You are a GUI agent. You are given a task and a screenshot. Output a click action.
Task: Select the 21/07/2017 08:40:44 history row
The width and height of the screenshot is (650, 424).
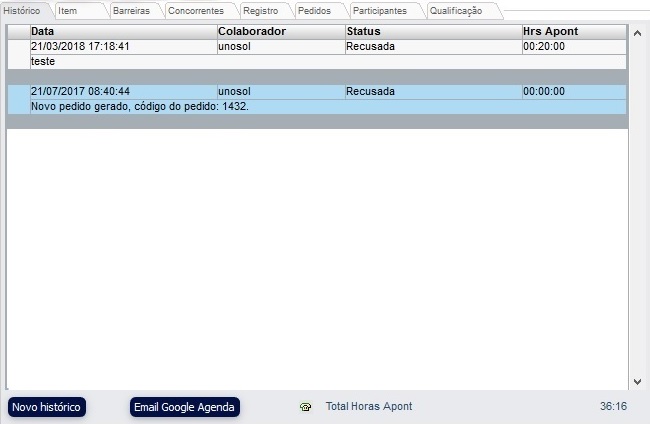(123, 92)
